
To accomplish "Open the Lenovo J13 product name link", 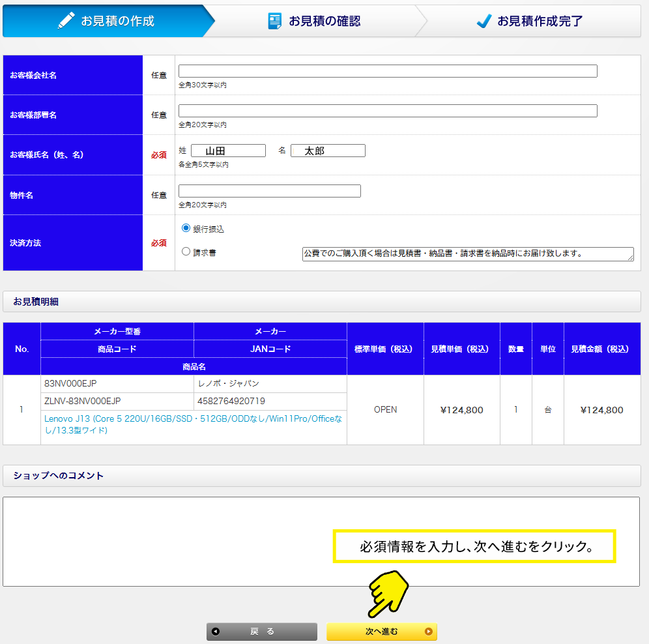I will [193, 424].
